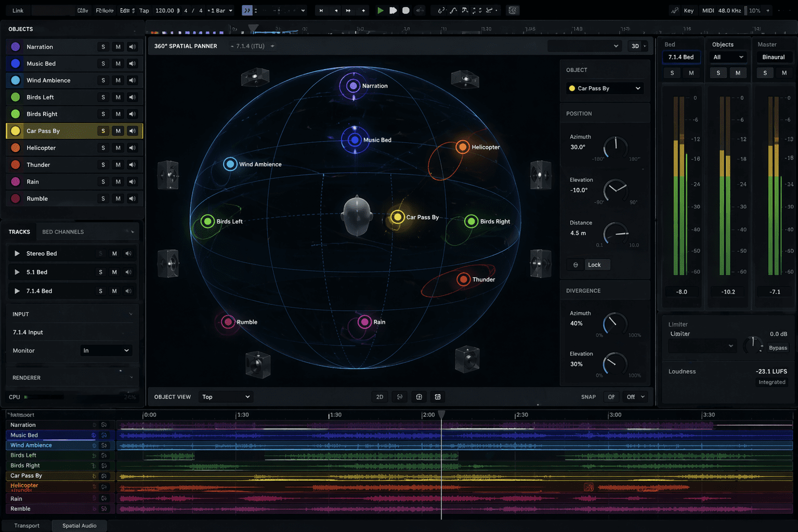The width and height of the screenshot is (798, 532).
Task: Mute the Narration object
Action: point(117,46)
